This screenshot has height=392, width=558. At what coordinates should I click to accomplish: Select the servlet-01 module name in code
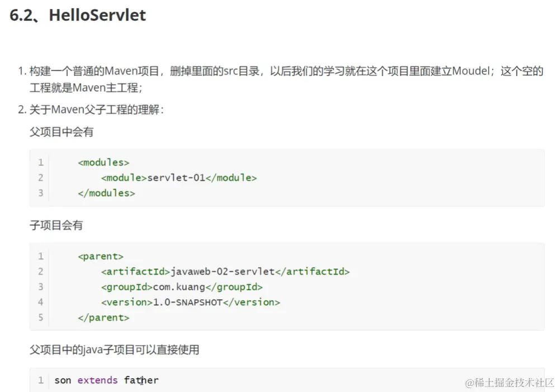(x=176, y=178)
